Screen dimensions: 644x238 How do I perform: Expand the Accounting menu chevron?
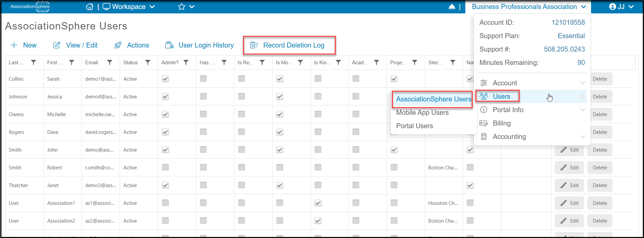583,137
